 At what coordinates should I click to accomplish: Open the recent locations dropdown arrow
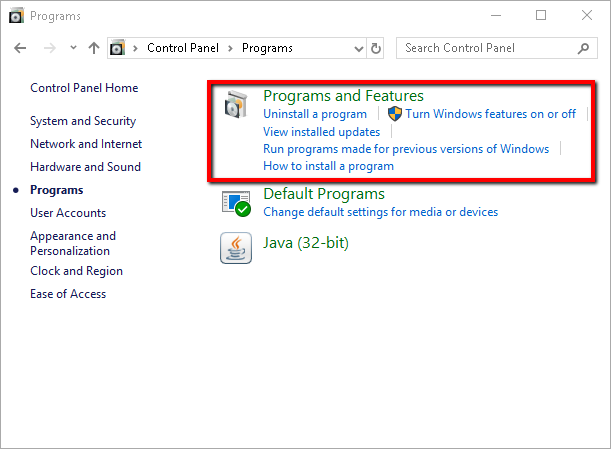pyautogui.click(x=73, y=48)
